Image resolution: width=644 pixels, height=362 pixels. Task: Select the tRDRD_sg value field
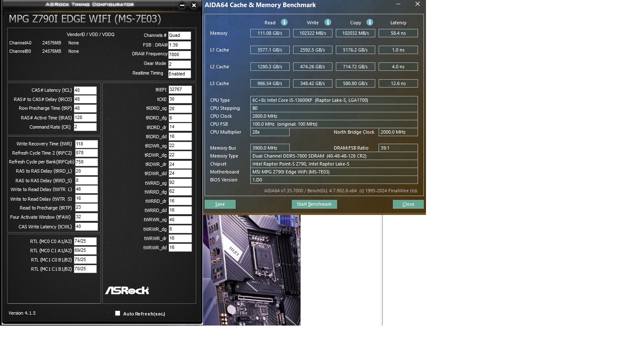pos(180,109)
